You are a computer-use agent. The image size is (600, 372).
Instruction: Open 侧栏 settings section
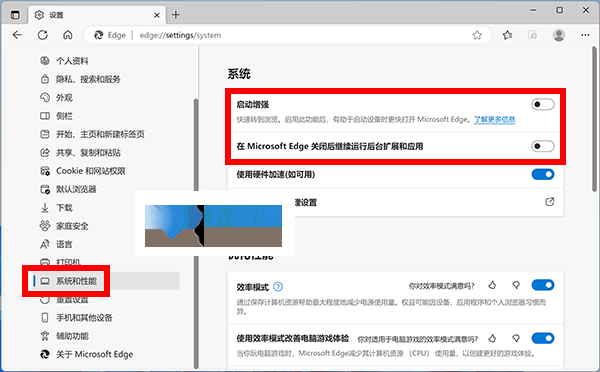64,116
